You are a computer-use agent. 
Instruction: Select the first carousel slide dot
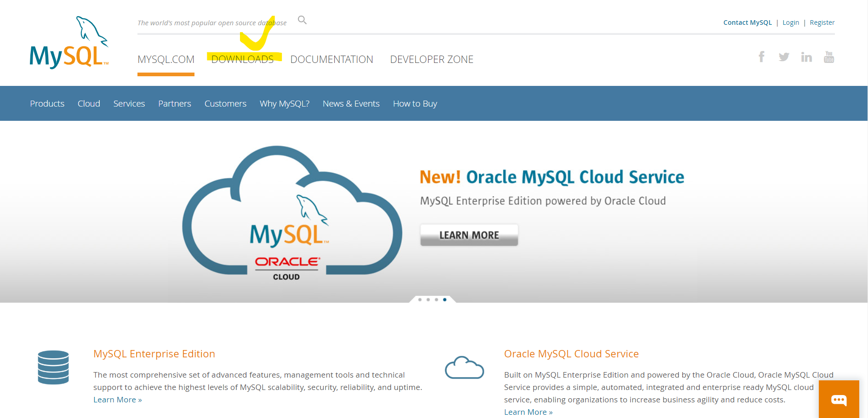[x=420, y=299]
